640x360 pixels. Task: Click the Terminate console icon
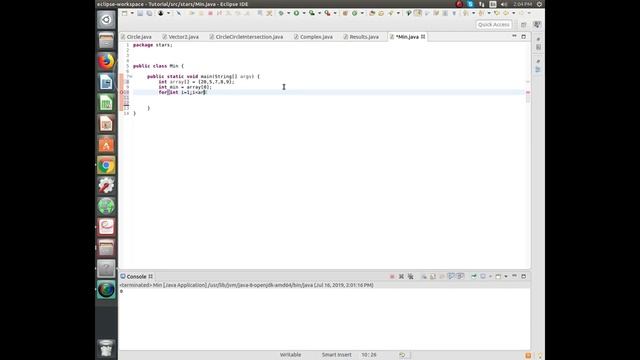[x=392, y=276]
